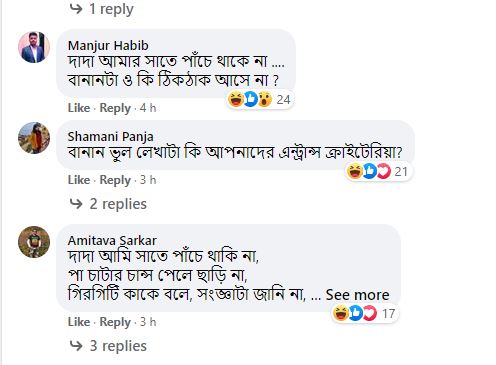Image resolution: width=496 pixels, height=365 pixels.
Task: Click thumbs-up reaction on Amitava Sarkar's comment
Action: pyautogui.click(x=355, y=313)
